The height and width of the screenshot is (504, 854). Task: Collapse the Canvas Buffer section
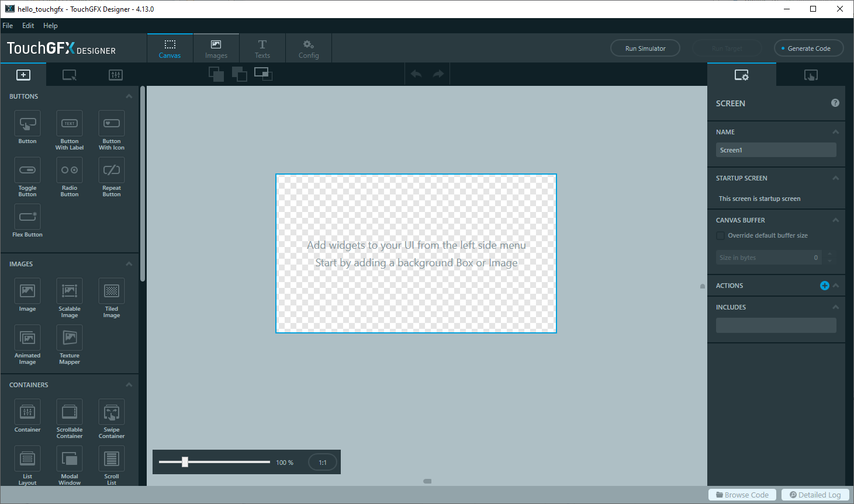tap(835, 220)
